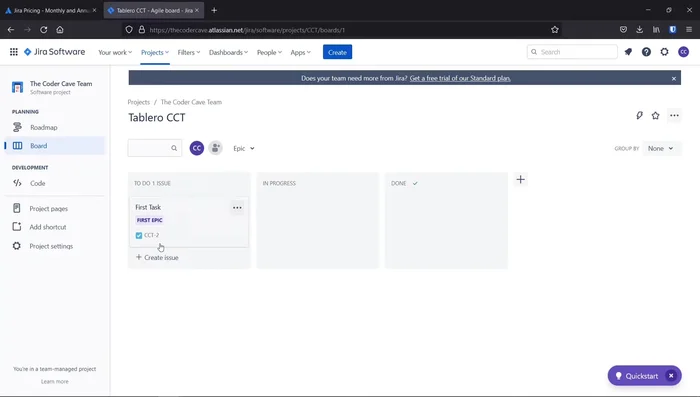
Task: Click the Project settings gear icon
Action: (x=17, y=246)
